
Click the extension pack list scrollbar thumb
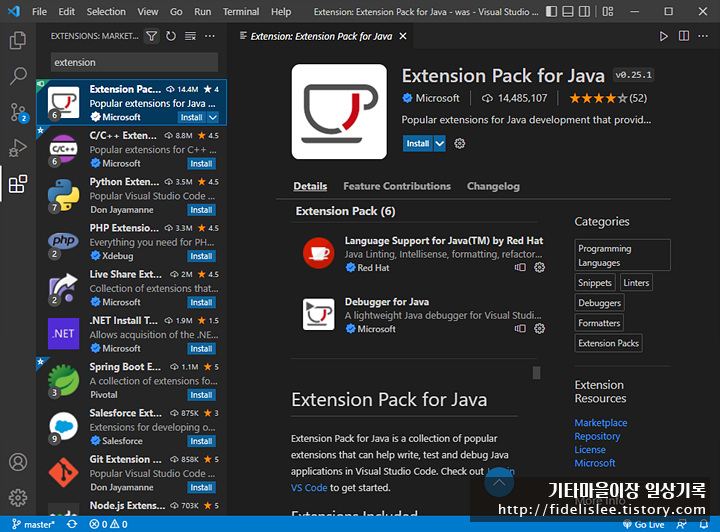[536, 372]
